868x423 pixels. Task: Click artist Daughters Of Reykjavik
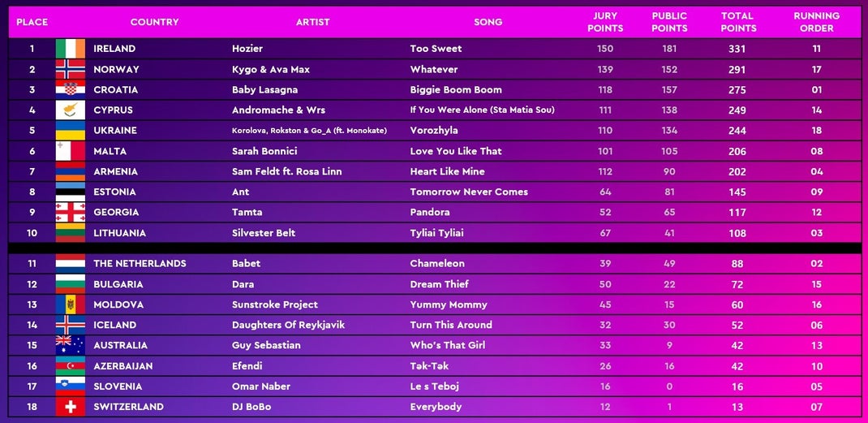click(x=289, y=325)
